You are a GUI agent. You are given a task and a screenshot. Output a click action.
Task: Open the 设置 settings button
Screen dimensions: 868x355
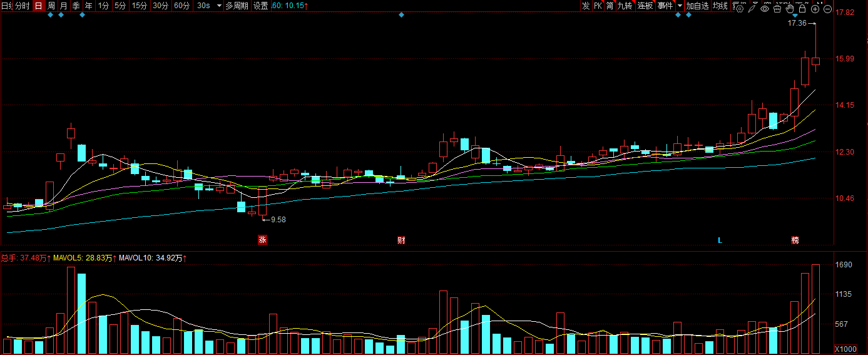[260, 6]
